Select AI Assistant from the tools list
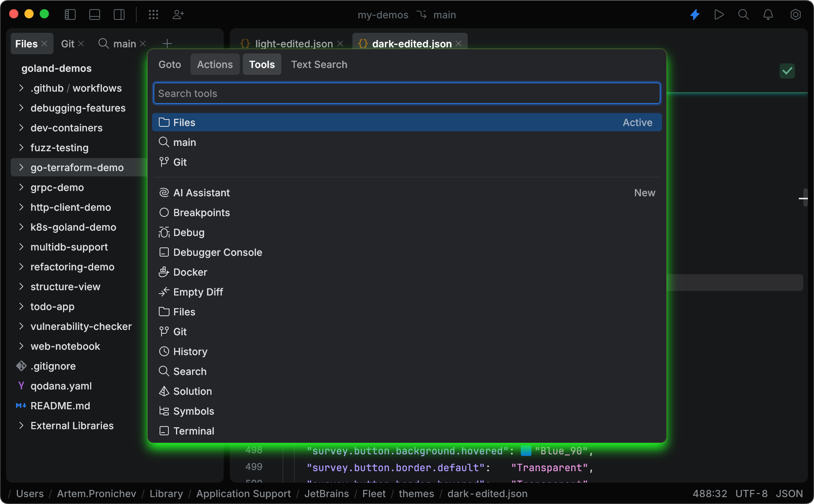Image resolution: width=814 pixels, height=504 pixels. [x=201, y=192]
